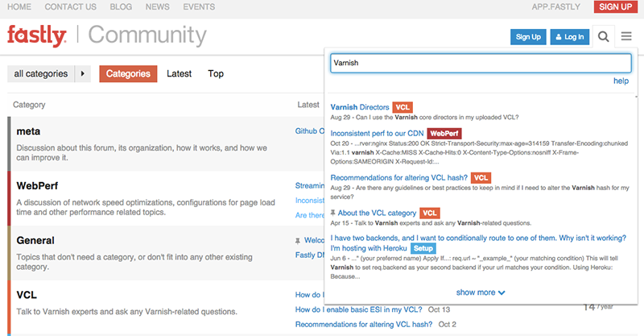Click the blue Sign Up button

click(x=528, y=37)
